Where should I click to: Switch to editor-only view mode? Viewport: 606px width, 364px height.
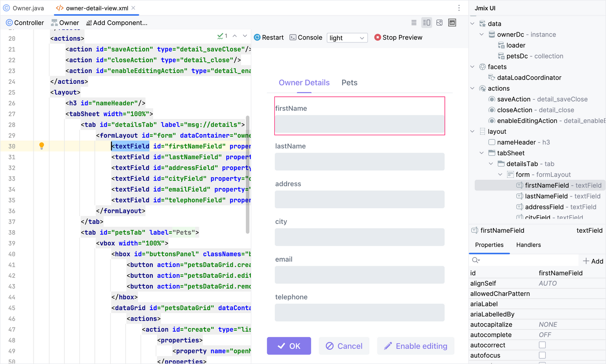(x=414, y=23)
